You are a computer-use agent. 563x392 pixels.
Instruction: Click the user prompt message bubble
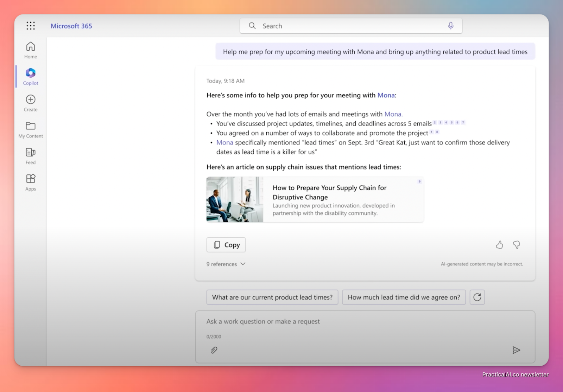[375, 52]
